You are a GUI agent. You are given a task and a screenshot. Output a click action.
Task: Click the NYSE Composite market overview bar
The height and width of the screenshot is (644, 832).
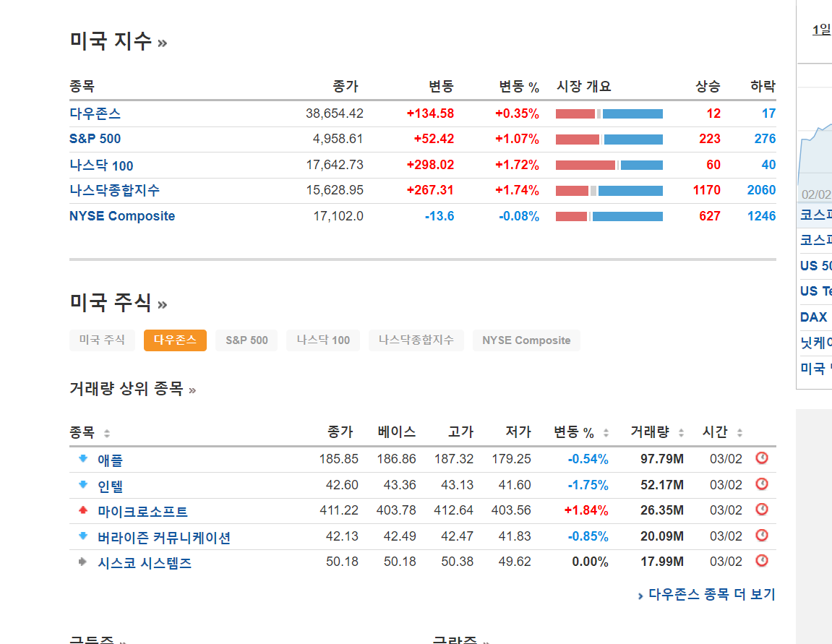tap(609, 216)
